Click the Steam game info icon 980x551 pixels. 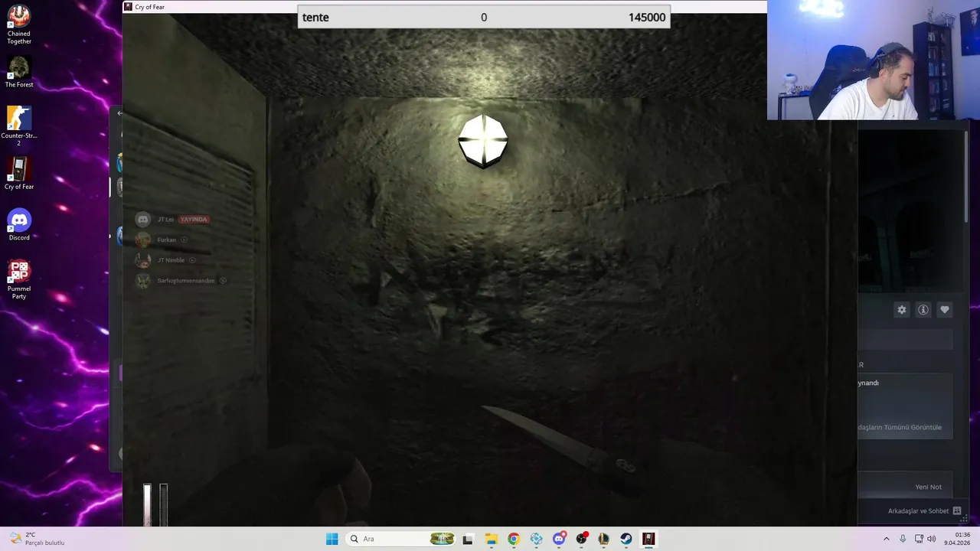coord(923,310)
